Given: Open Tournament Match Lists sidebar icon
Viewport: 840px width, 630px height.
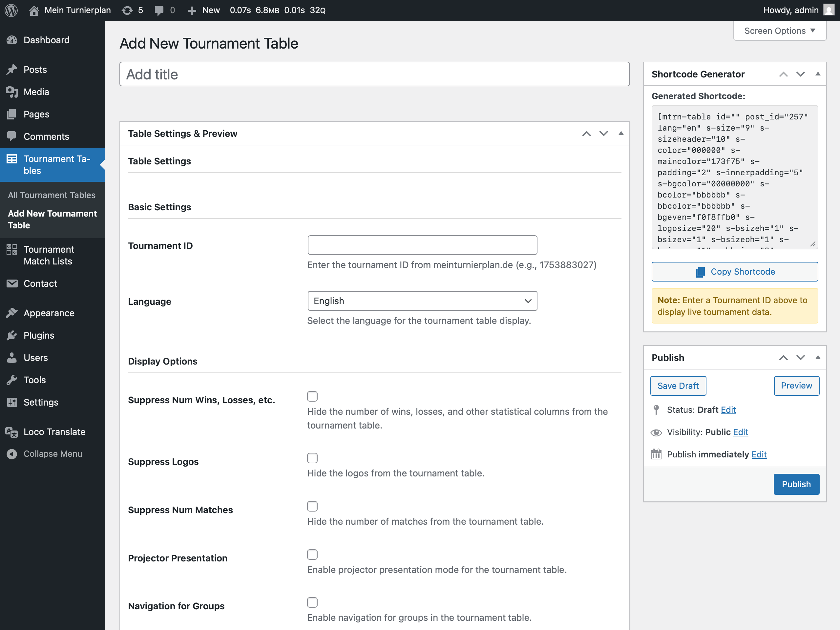Looking at the screenshot, I should 12,249.
